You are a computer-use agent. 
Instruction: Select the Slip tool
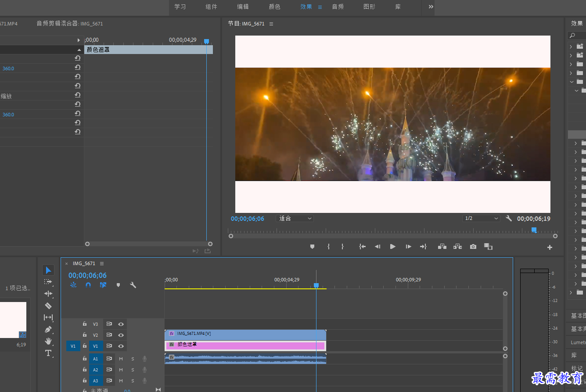48,317
